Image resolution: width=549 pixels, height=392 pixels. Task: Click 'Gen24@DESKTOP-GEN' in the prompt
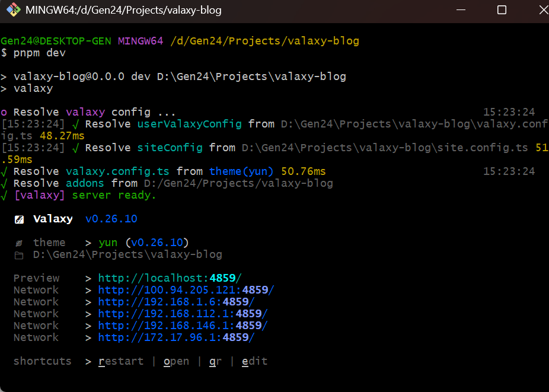pyautogui.click(x=56, y=41)
